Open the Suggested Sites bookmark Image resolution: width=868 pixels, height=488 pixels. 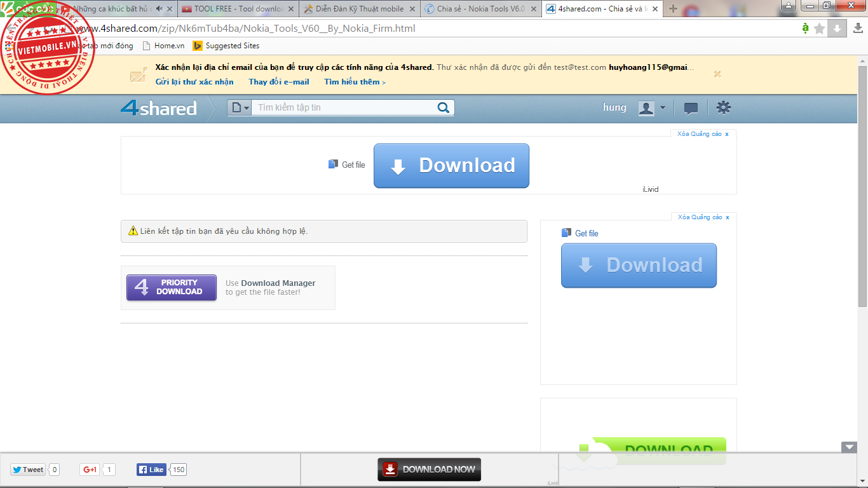(x=226, y=46)
